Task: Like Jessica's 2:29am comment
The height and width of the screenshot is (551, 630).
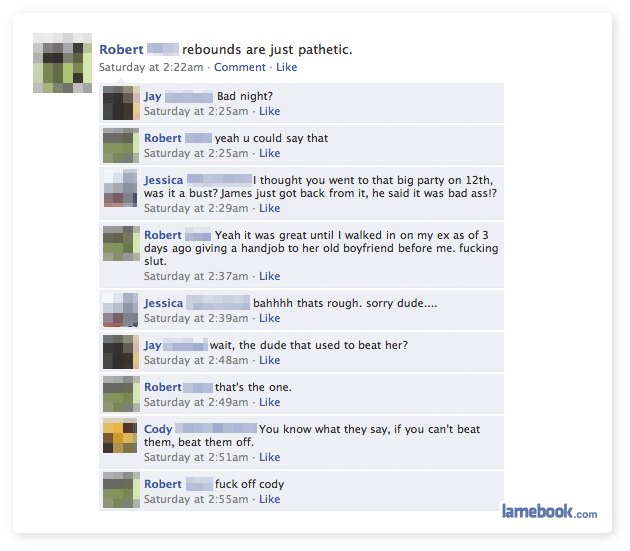Action: [x=270, y=208]
